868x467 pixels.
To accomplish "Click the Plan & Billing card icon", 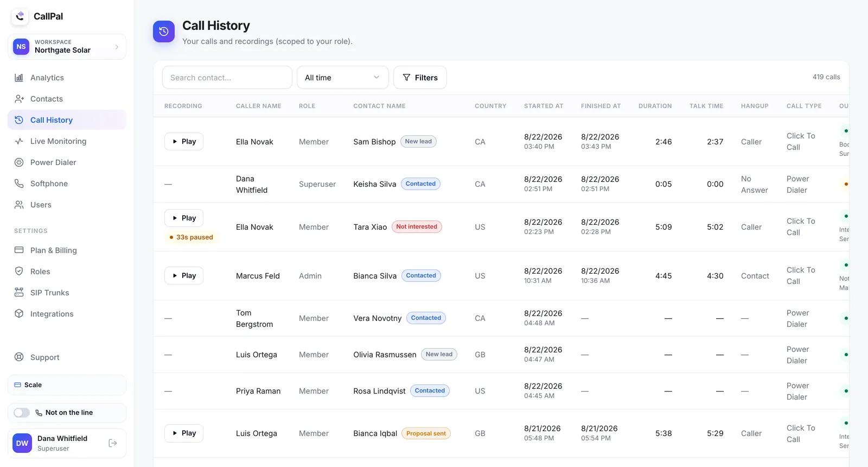I will (x=19, y=250).
